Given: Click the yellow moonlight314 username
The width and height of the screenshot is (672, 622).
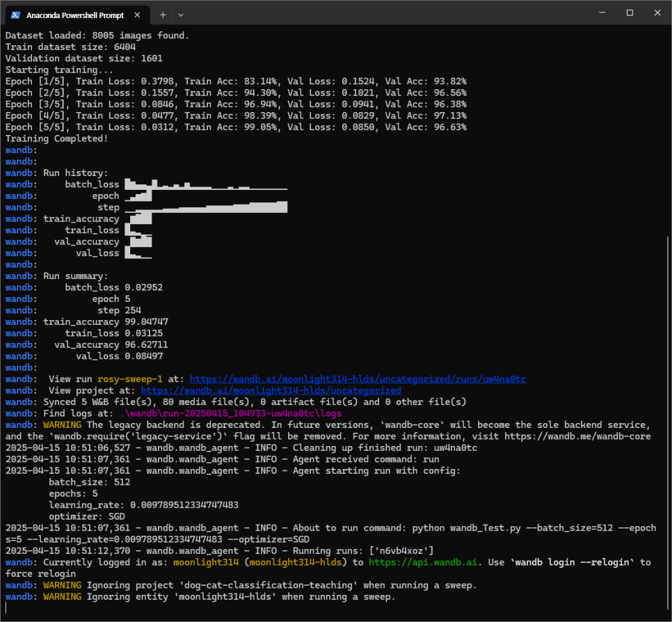Looking at the screenshot, I should [206, 562].
